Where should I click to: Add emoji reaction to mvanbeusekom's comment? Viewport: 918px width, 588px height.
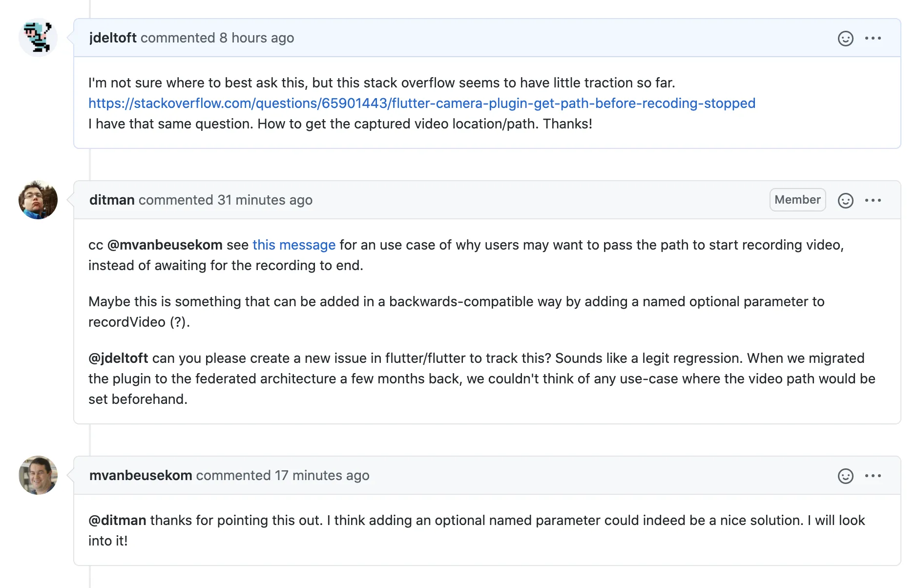(x=845, y=476)
